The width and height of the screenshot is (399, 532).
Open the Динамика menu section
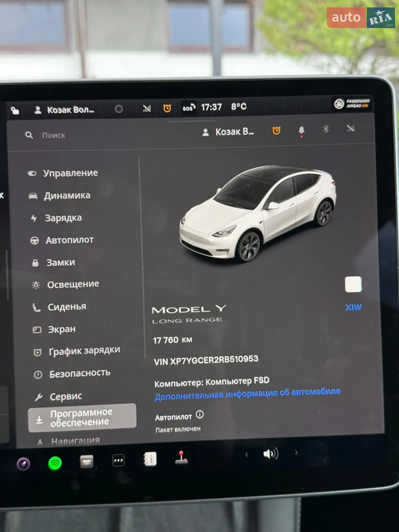pos(59,195)
